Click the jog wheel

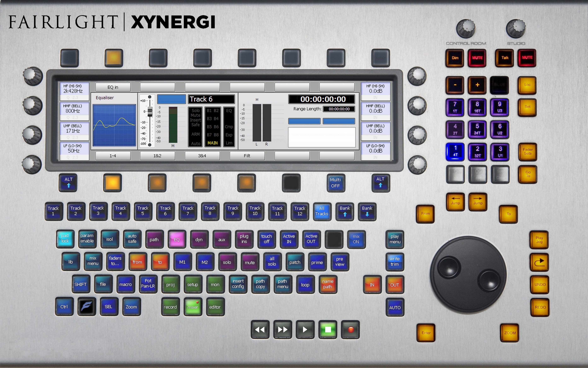(468, 274)
